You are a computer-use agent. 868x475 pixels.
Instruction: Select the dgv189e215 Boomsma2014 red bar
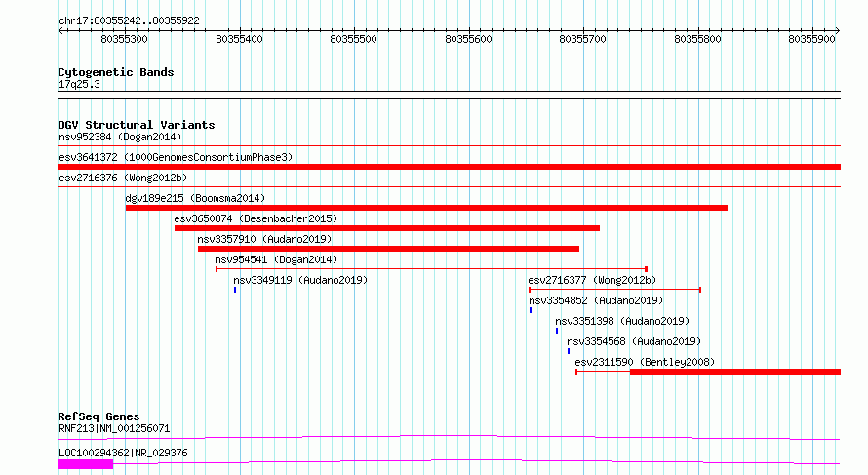[x=426, y=208]
